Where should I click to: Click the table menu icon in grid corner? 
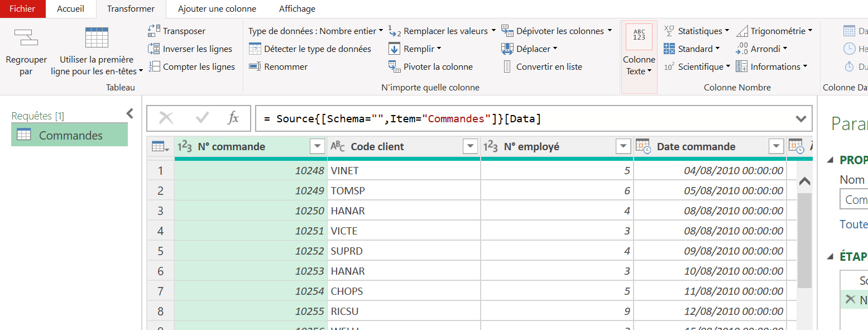click(x=161, y=147)
